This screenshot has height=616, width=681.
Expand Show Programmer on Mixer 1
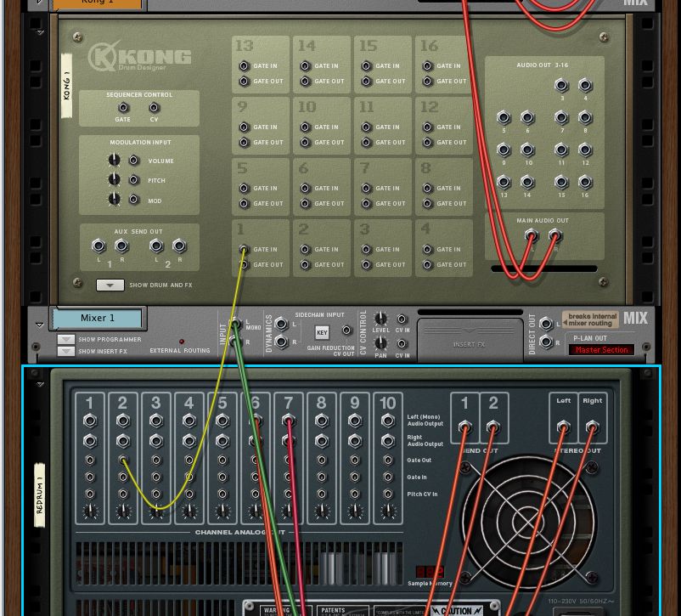(66, 339)
